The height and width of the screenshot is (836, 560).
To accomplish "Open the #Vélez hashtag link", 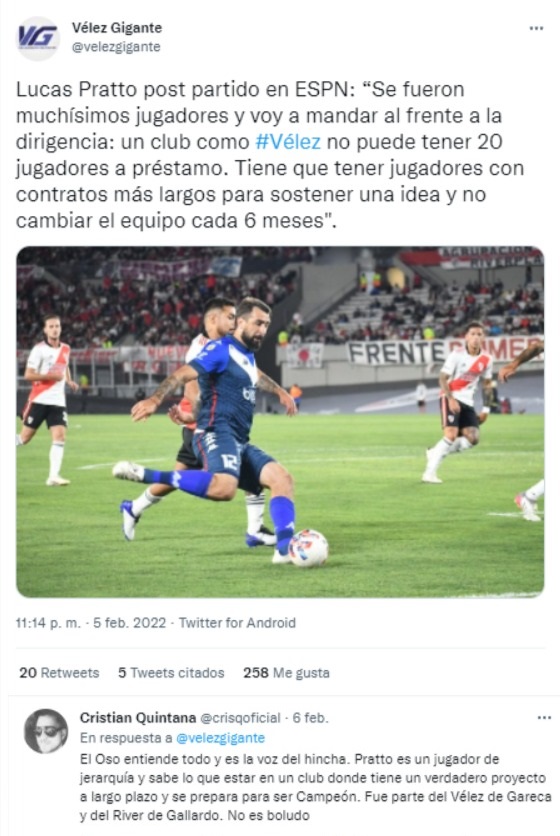I will (x=288, y=142).
